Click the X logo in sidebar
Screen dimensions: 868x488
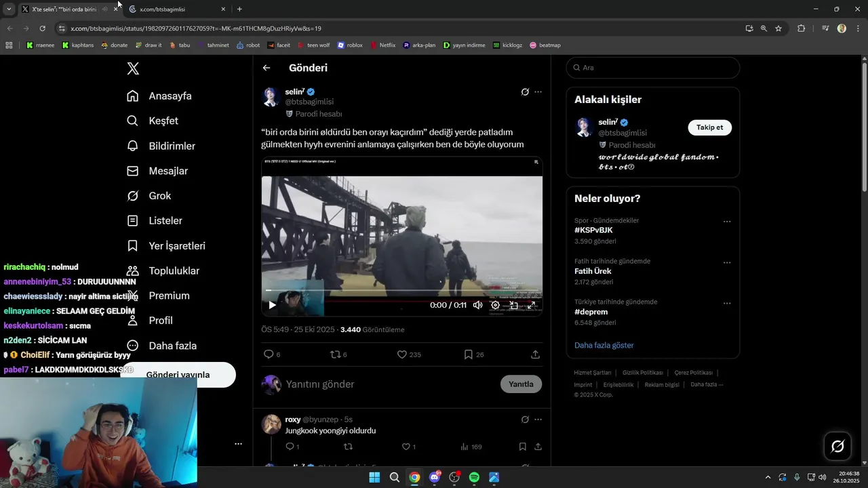[x=133, y=68]
